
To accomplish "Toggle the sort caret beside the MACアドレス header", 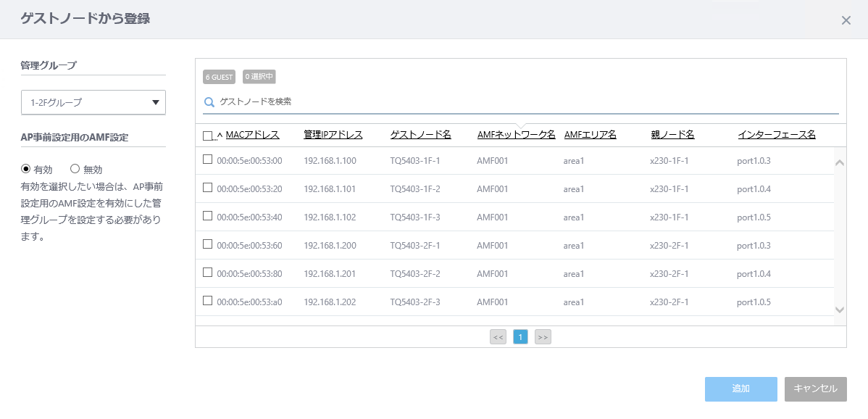I will click(x=220, y=135).
